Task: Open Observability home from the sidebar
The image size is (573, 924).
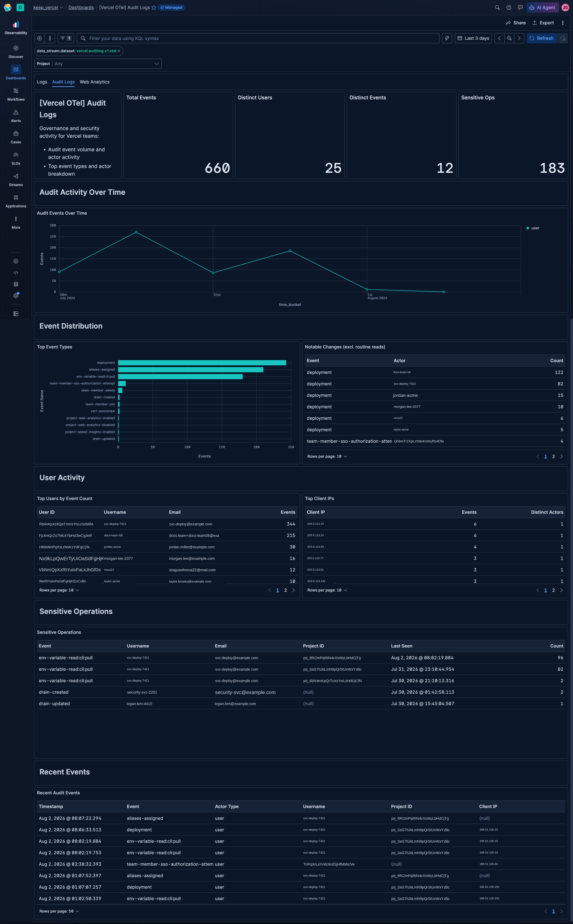Action: click(16, 28)
